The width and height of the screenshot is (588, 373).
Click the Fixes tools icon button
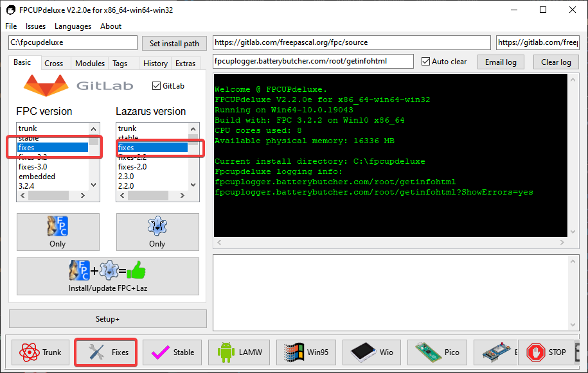click(x=106, y=352)
